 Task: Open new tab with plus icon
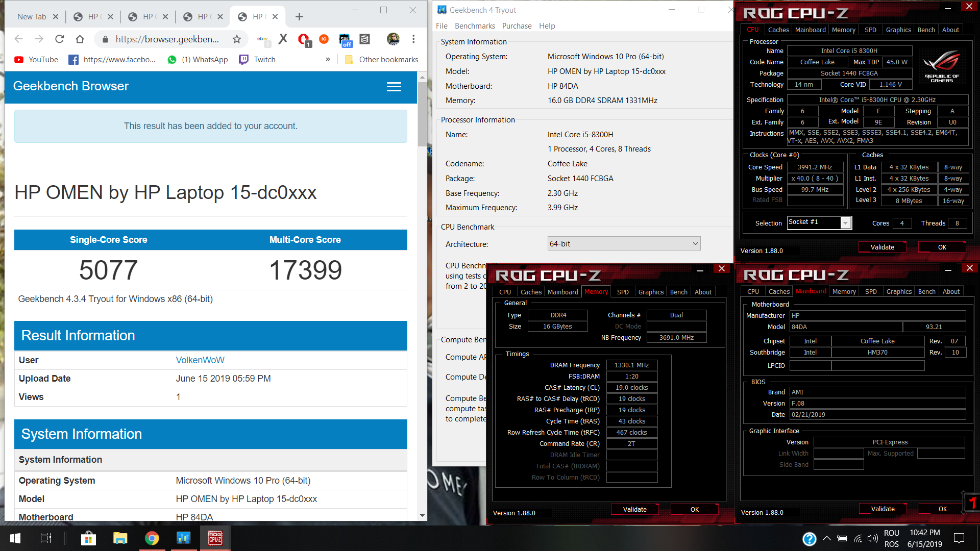(299, 17)
